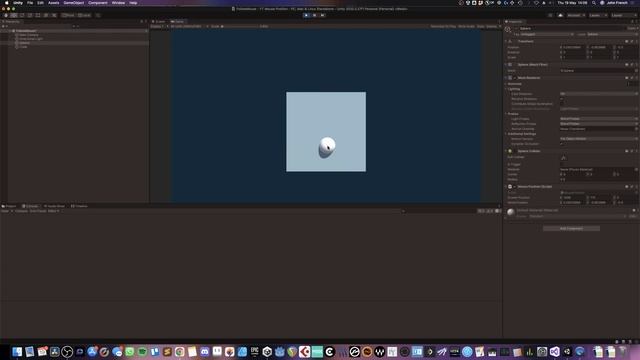Click the default material preview sphere

pos(511,212)
